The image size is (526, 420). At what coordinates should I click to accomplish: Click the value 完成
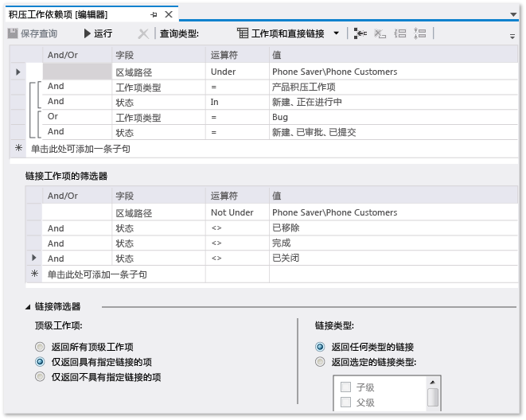click(x=393, y=243)
